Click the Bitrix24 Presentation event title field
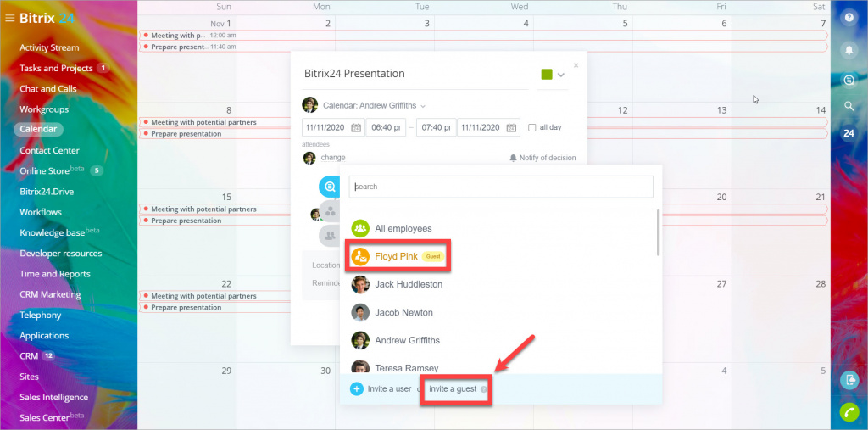The width and height of the screenshot is (868, 430). [415, 74]
